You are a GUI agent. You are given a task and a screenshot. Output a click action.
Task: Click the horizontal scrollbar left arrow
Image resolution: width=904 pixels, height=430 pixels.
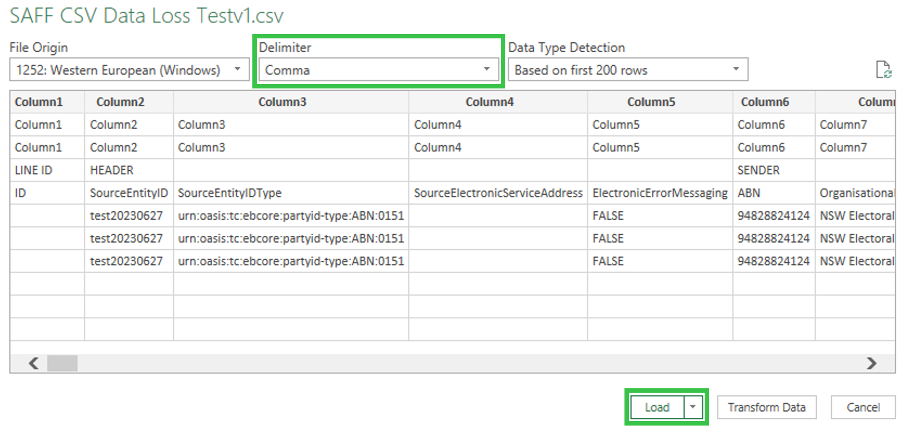34,363
